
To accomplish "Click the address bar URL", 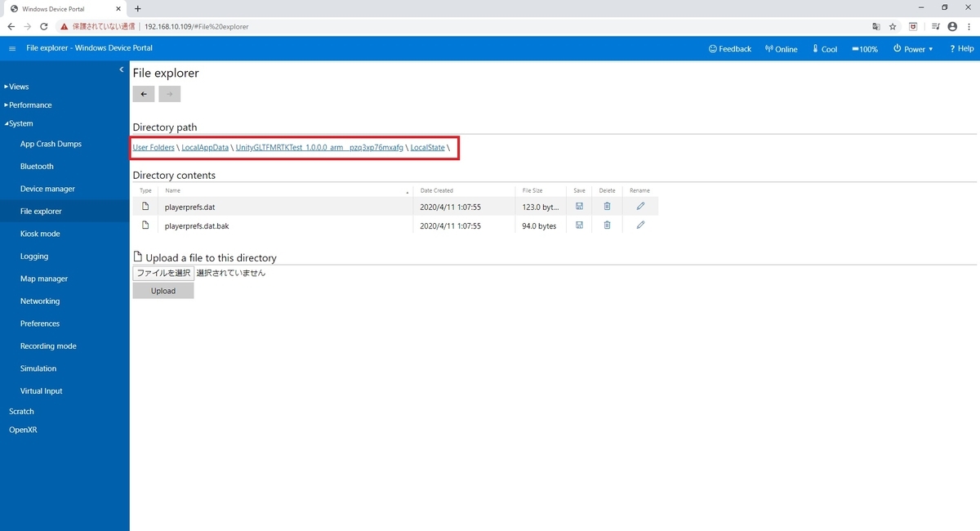I will 196,26.
